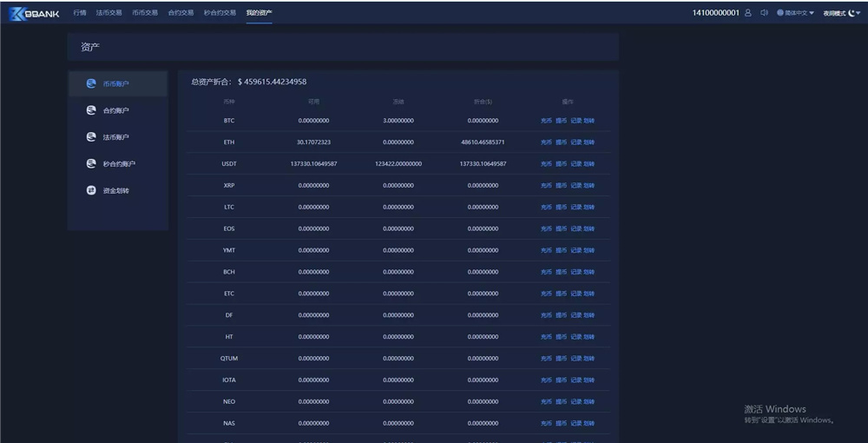Click the 币币账户 sidebar icon
868x443 pixels.
[x=91, y=84]
